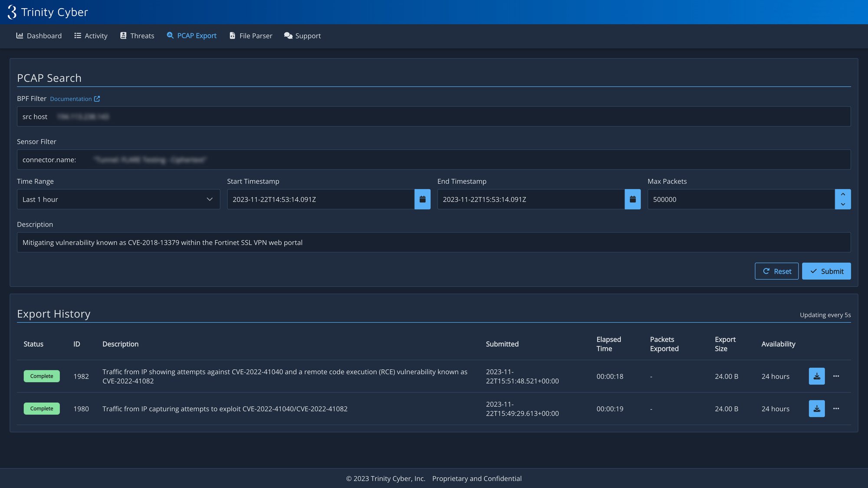
Task: Click the Description input field
Action: coord(434,242)
